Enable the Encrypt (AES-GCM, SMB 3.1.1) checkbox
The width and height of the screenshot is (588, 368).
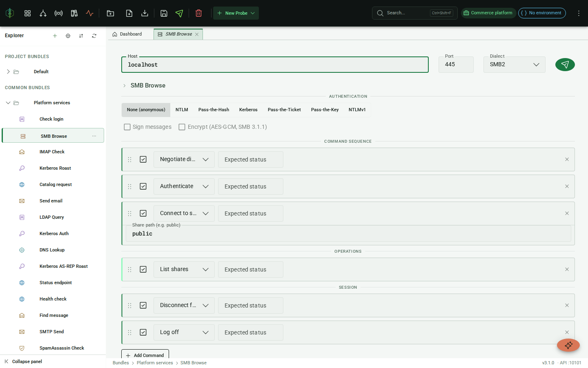coord(182,127)
